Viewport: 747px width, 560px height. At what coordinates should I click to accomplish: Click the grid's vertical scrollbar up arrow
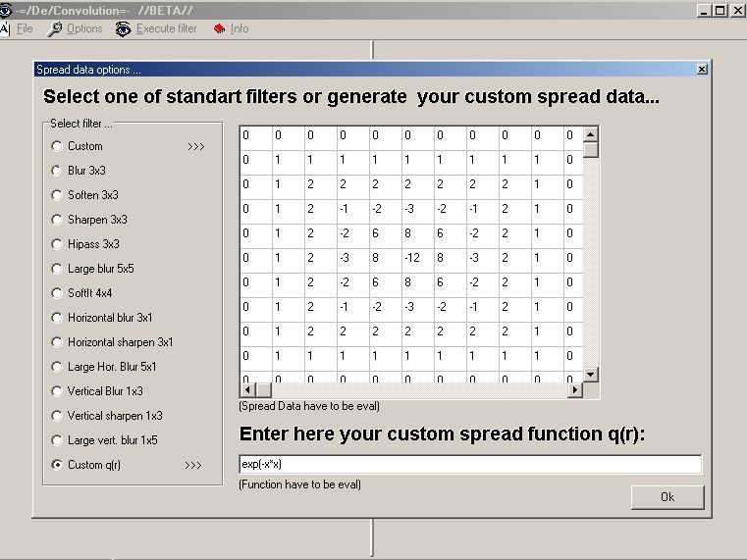point(590,134)
